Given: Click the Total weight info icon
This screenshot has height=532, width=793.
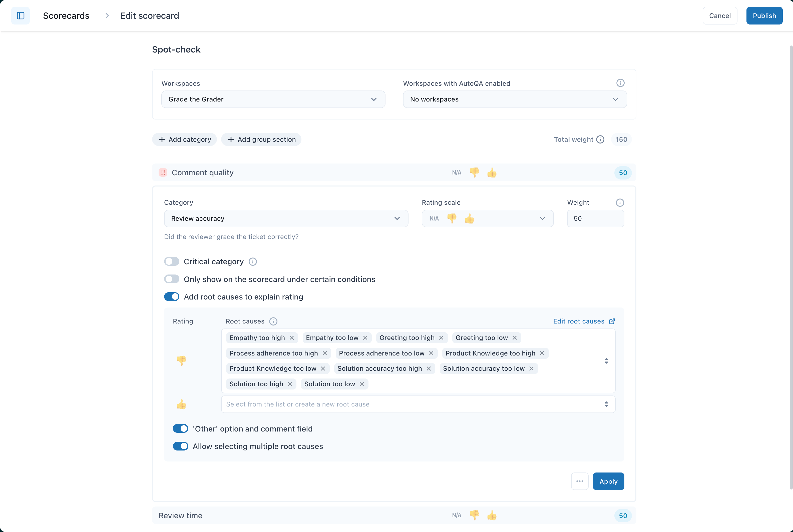Looking at the screenshot, I should pos(600,139).
